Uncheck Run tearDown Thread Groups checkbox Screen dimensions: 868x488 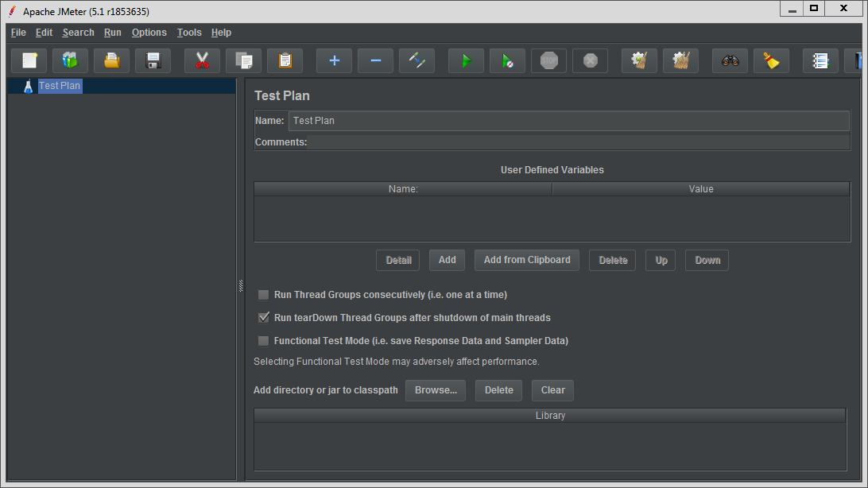point(264,318)
